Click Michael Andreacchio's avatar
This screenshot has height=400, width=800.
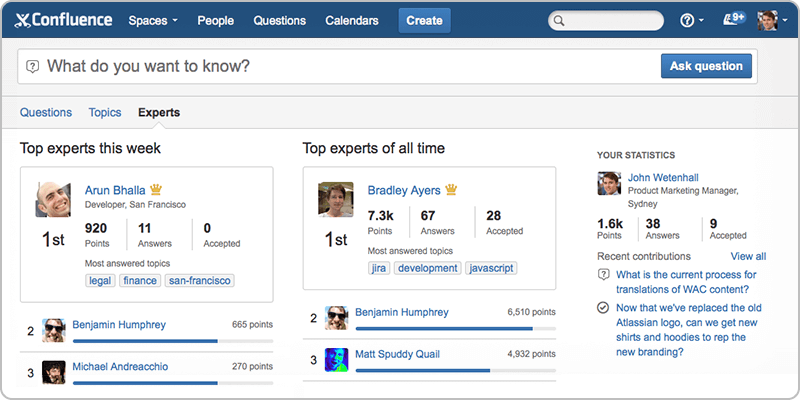tap(54, 372)
